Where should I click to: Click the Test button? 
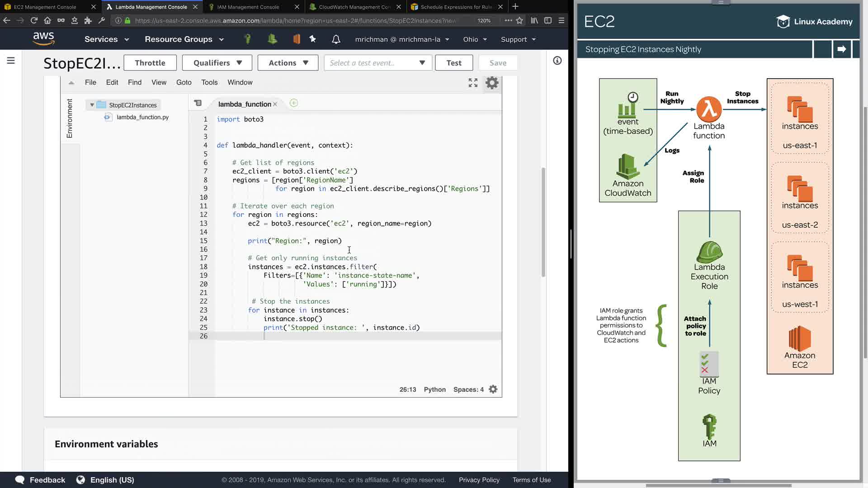pyautogui.click(x=454, y=63)
